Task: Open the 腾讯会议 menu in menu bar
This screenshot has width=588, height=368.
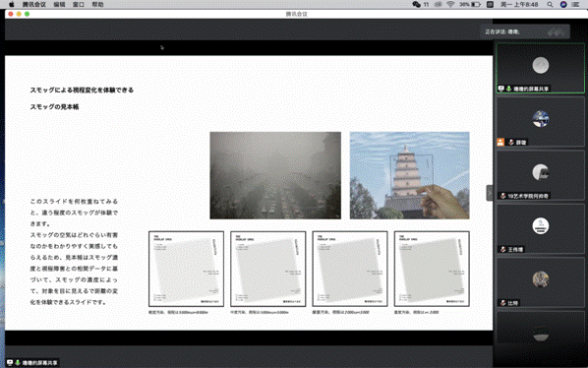Action: click(x=33, y=5)
